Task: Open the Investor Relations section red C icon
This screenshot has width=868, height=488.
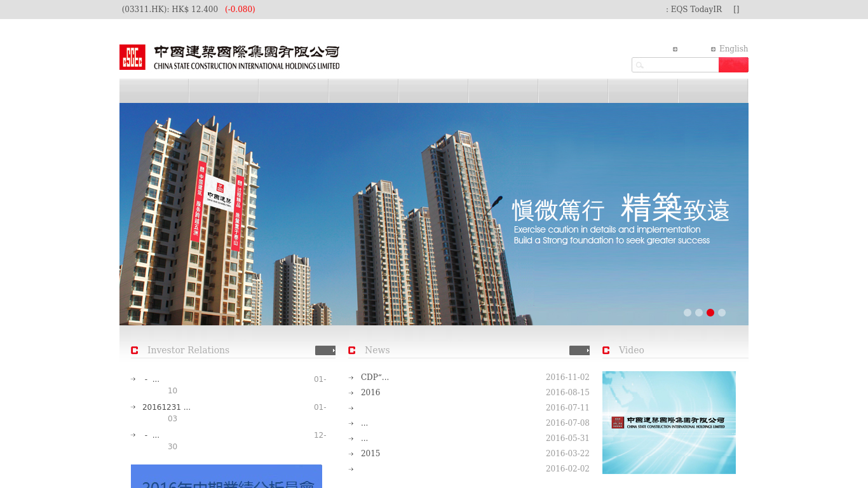Action: click(134, 350)
